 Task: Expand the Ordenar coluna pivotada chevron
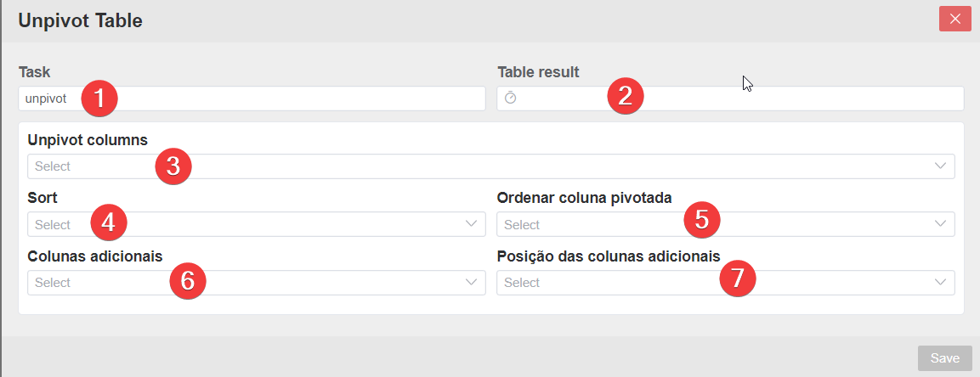pos(941,224)
